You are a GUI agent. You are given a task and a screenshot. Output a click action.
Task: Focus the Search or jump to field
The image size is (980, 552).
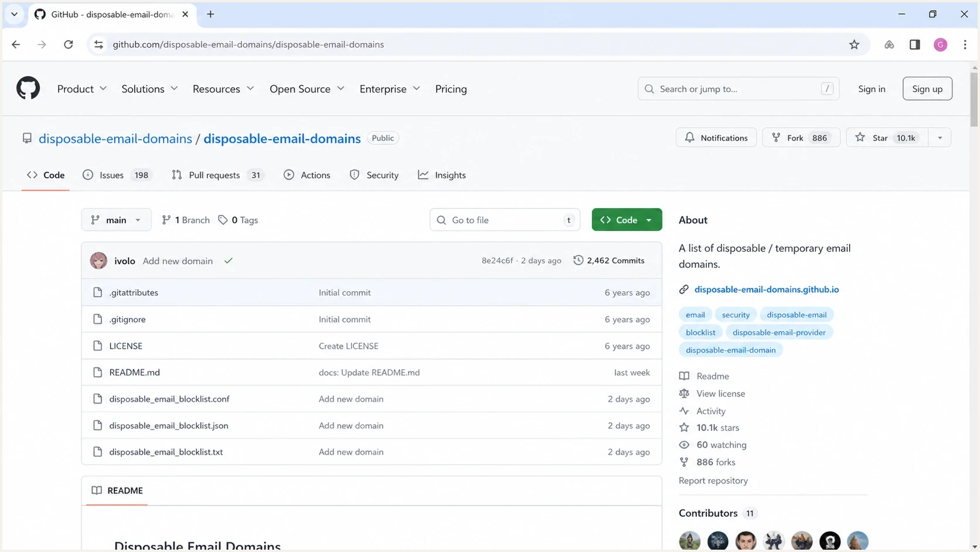pos(738,89)
